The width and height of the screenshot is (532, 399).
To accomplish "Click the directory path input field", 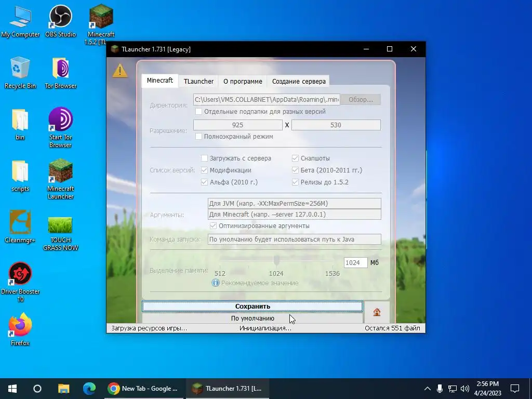I will [267, 99].
